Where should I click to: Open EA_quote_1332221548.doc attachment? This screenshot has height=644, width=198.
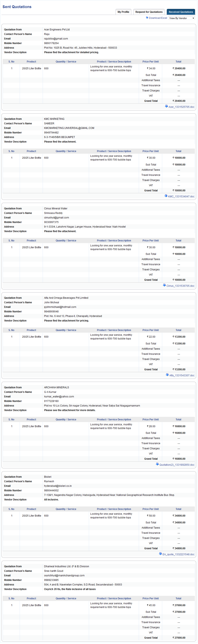point(178,554)
